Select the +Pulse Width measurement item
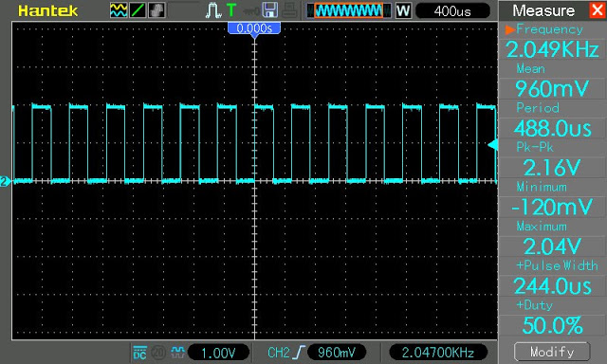The width and height of the screenshot is (607, 364). (557, 265)
